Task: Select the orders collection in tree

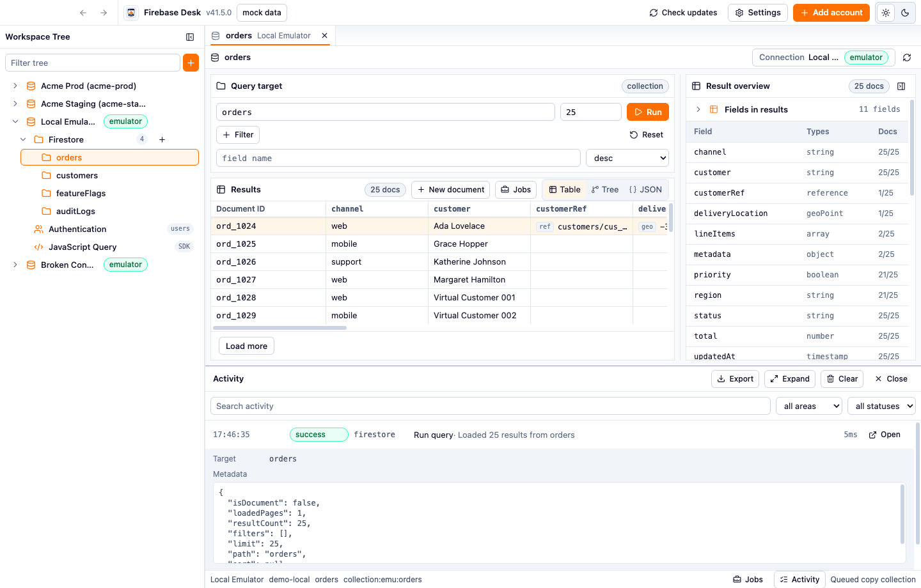Action: pos(109,157)
